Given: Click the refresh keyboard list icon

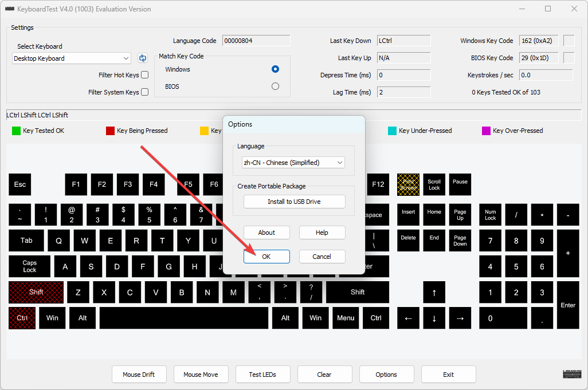Looking at the screenshot, I should (x=142, y=58).
